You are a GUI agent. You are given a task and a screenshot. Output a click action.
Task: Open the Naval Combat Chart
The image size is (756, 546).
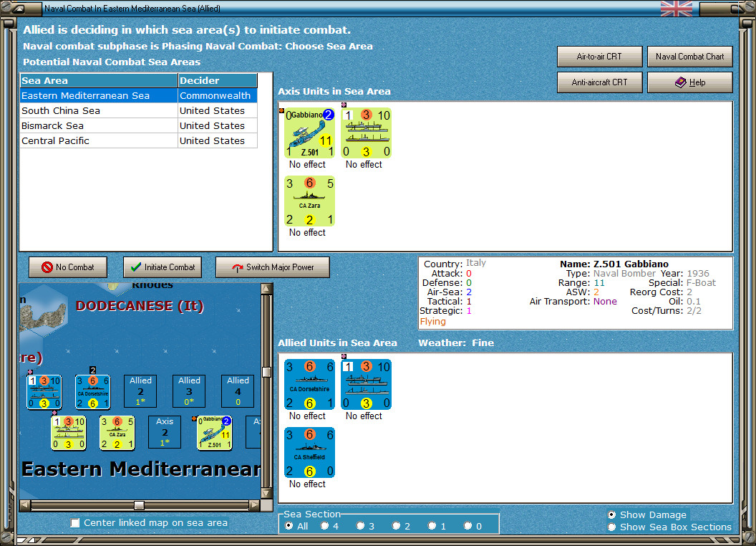(690, 57)
